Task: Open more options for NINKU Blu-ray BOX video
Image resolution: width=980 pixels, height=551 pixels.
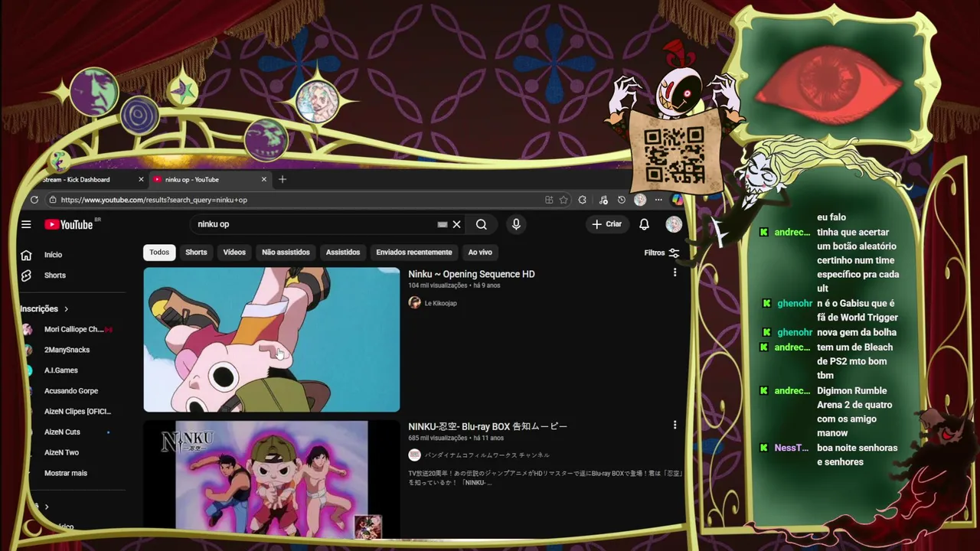Action: pos(675,425)
